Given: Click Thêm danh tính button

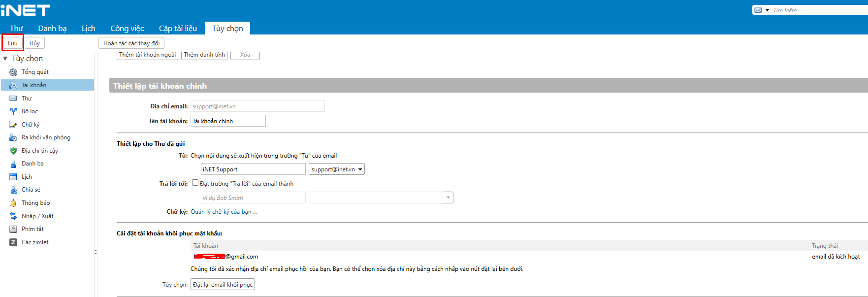Looking at the screenshot, I should tap(204, 55).
